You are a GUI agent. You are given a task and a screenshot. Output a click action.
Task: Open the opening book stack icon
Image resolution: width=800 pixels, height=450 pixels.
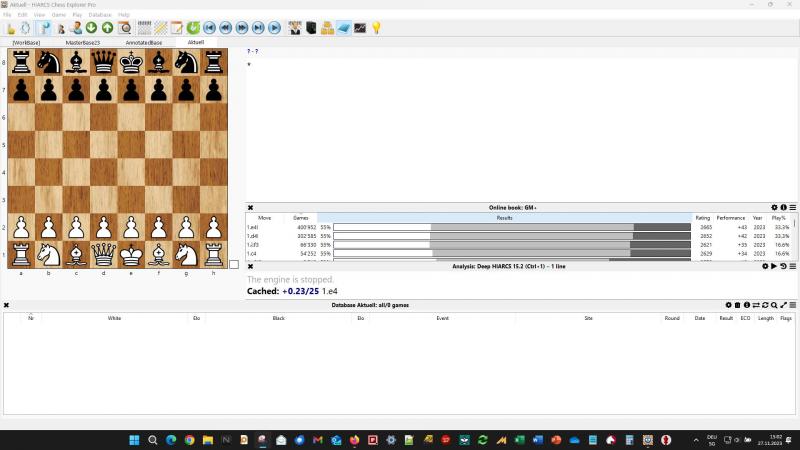[327, 28]
